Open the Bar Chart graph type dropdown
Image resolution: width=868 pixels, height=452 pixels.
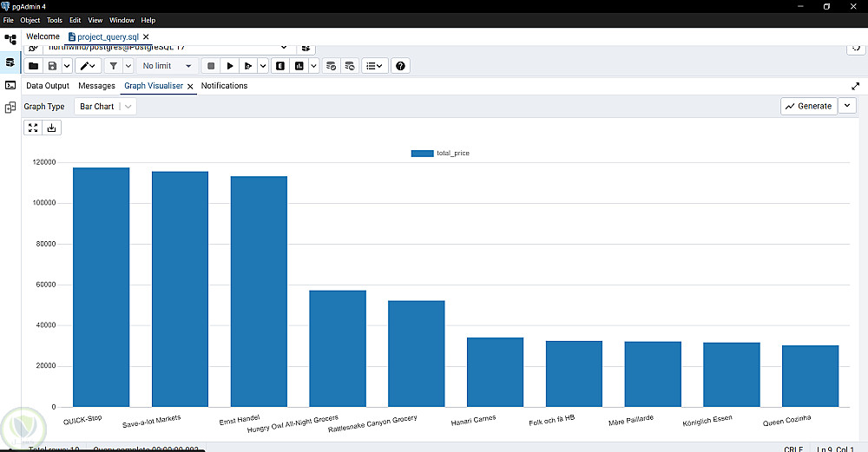(105, 106)
